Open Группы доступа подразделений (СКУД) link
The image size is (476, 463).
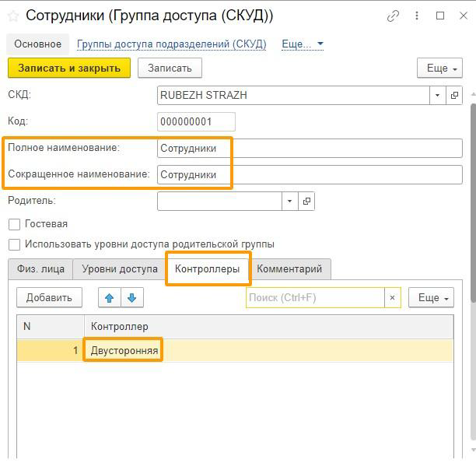coord(171,44)
